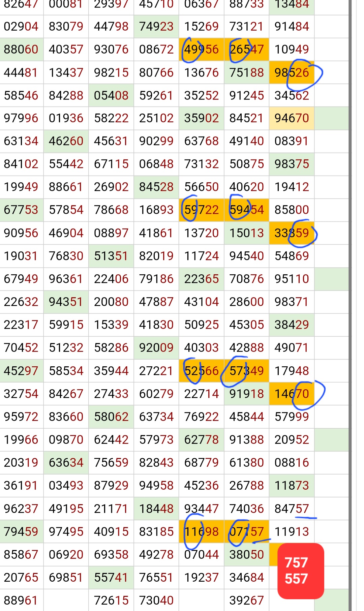This screenshot has width=364, height=611.
Task: Select the orange cell 49956
Action: point(201,49)
